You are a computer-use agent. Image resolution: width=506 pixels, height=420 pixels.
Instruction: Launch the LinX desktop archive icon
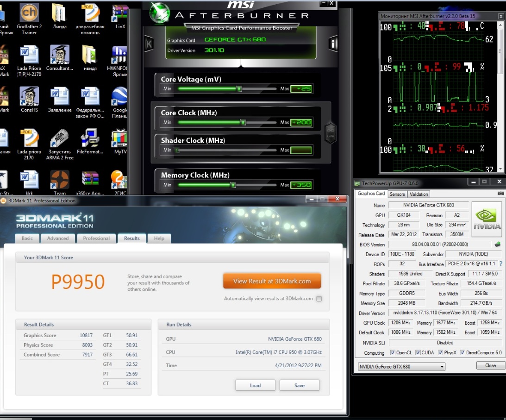click(x=120, y=16)
